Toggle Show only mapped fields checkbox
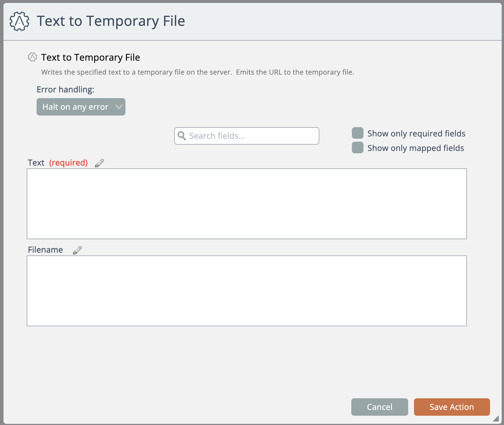 pos(357,148)
